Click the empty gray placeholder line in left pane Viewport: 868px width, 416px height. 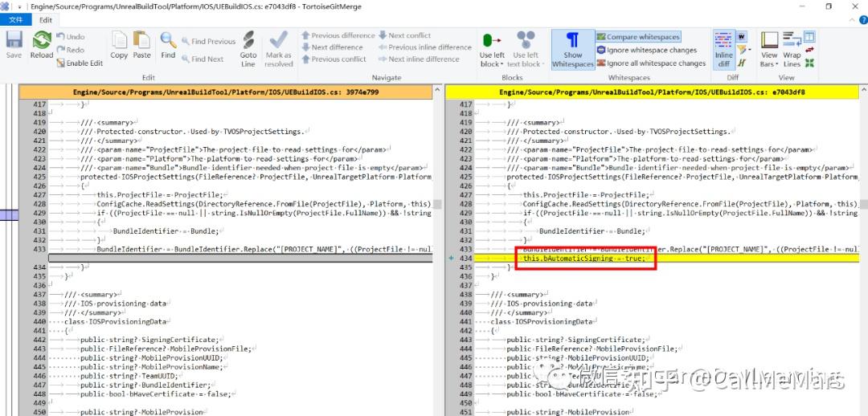pos(240,259)
